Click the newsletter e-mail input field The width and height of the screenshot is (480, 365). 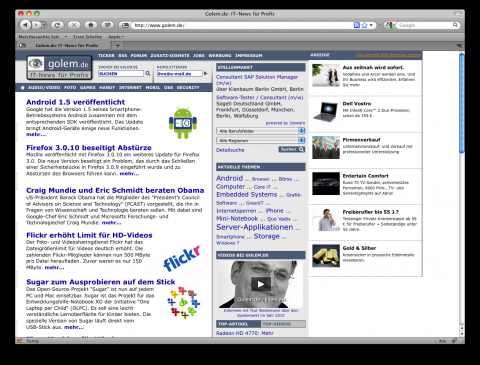click(180, 74)
